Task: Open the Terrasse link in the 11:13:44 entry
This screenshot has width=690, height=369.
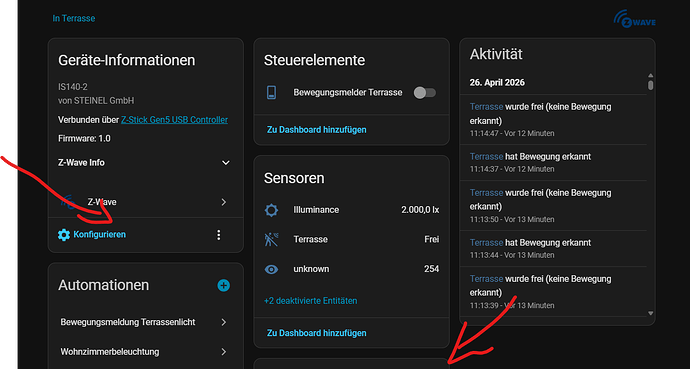Action: (x=486, y=242)
